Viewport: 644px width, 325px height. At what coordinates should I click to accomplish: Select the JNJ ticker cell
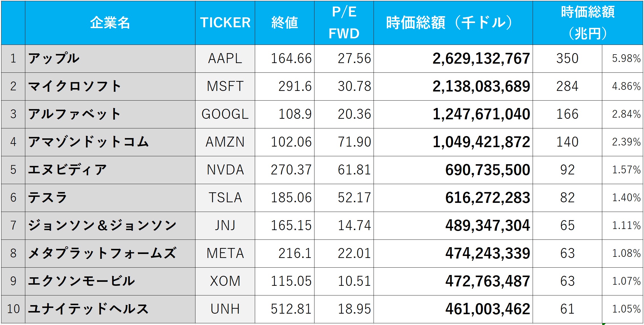click(x=225, y=226)
